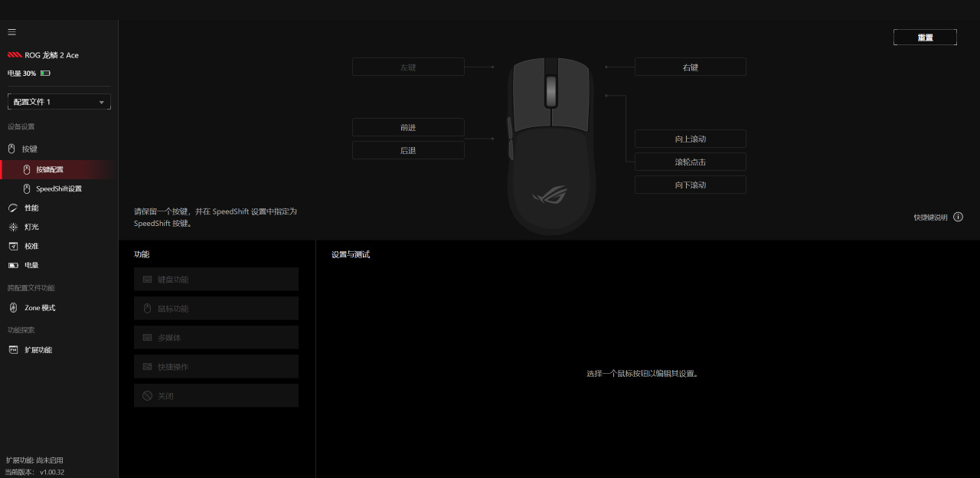Screen dimensions: 980x478
Task: Select the 按键配置 submenu item
Action: 60,169
